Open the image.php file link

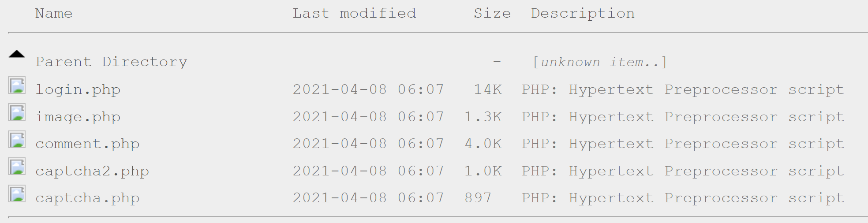pyautogui.click(x=78, y=117)
